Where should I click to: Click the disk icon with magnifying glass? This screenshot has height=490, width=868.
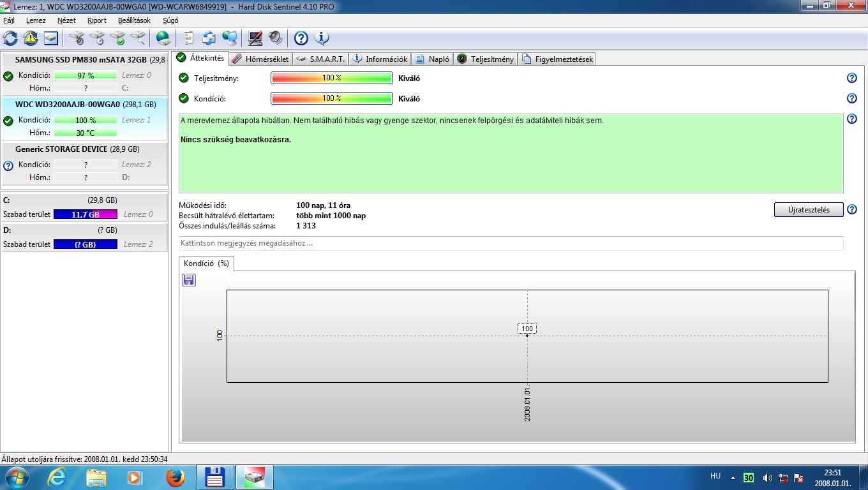click(138, 38)
